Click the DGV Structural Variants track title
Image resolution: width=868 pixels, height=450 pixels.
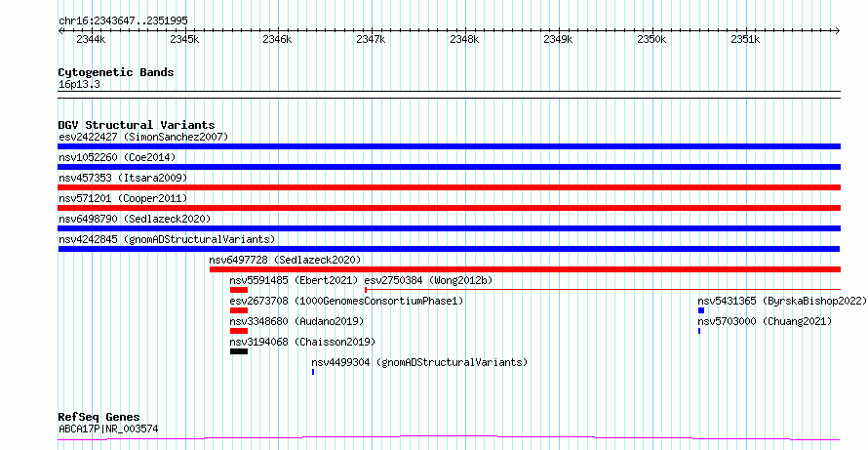[x=137, y=125]
